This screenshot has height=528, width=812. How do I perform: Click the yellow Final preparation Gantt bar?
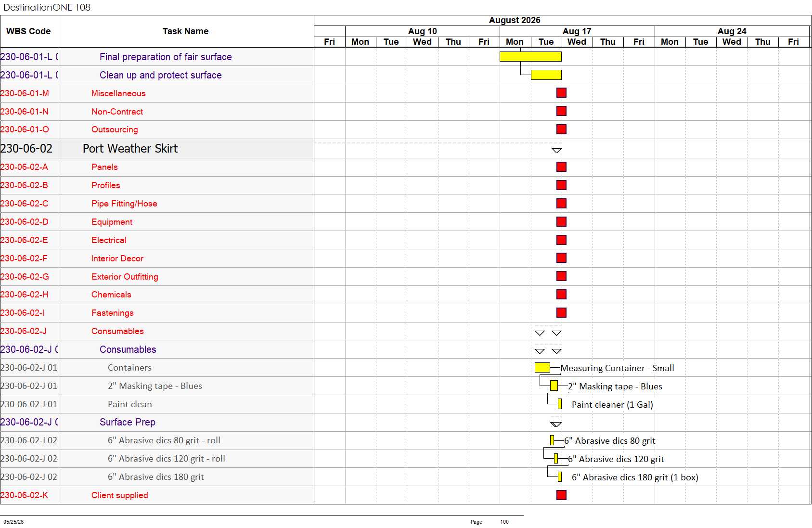pos(530,57)
